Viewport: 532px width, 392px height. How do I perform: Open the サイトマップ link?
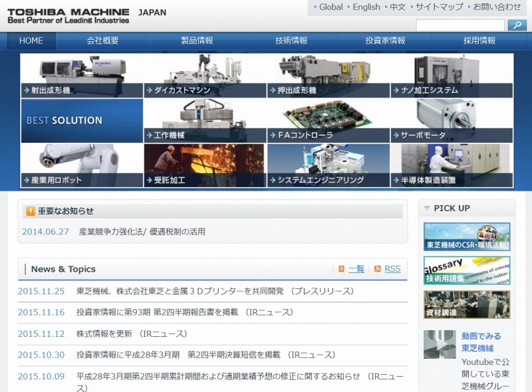click(439, 7)
